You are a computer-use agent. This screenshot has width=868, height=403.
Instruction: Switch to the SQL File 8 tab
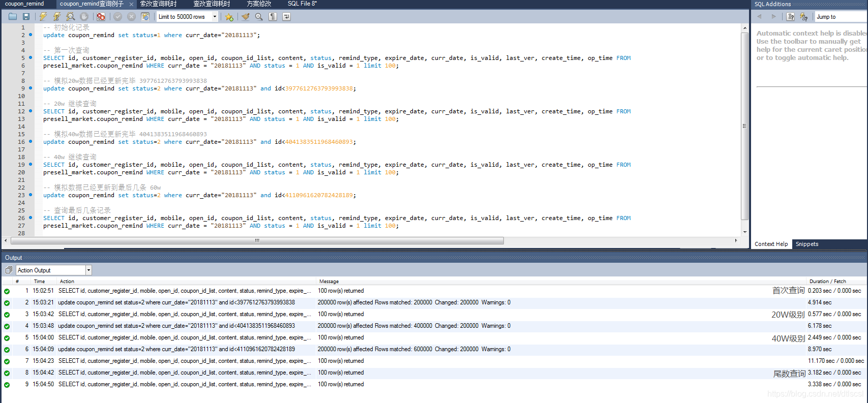pyautogui.click(x=302, y=4)
